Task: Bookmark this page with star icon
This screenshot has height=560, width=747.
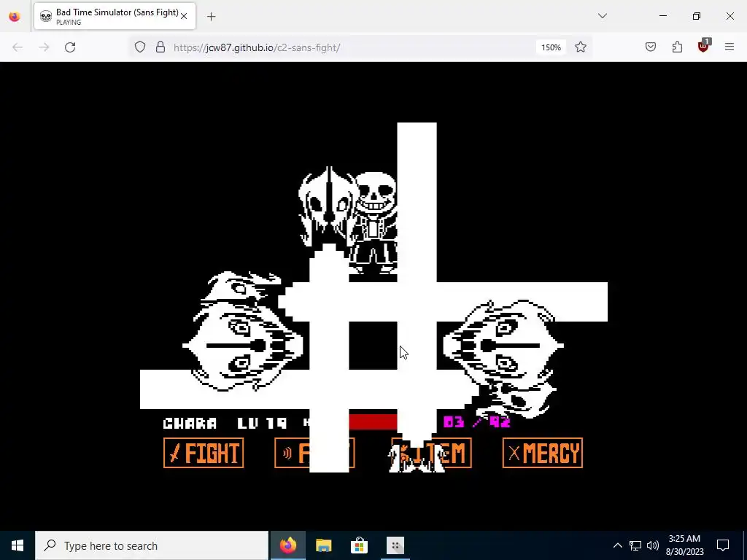Action: (580, 47)
